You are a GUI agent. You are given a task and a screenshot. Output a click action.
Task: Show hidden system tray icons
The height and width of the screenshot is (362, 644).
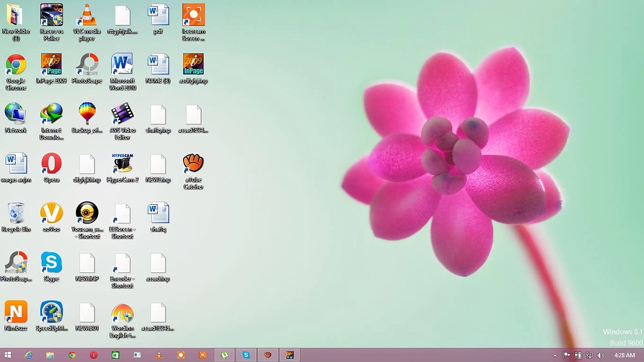click(555, 355)
